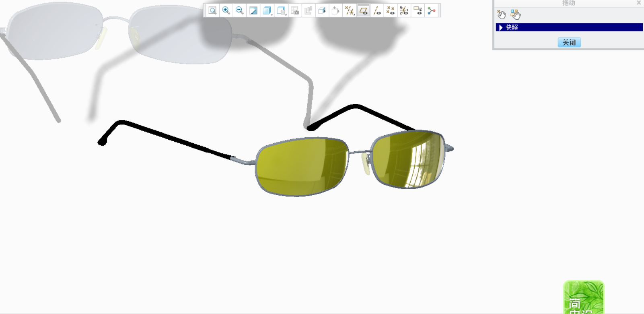
Task: Open the datum display filters dropdown
Action: pos(350,10)
